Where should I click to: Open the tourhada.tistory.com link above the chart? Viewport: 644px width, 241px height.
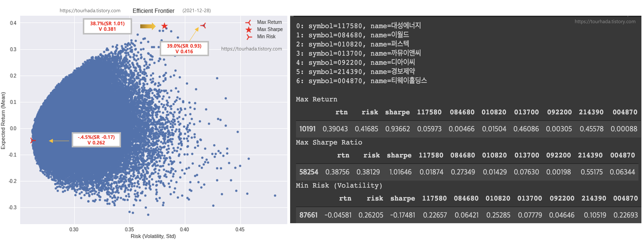click(90, 11)
